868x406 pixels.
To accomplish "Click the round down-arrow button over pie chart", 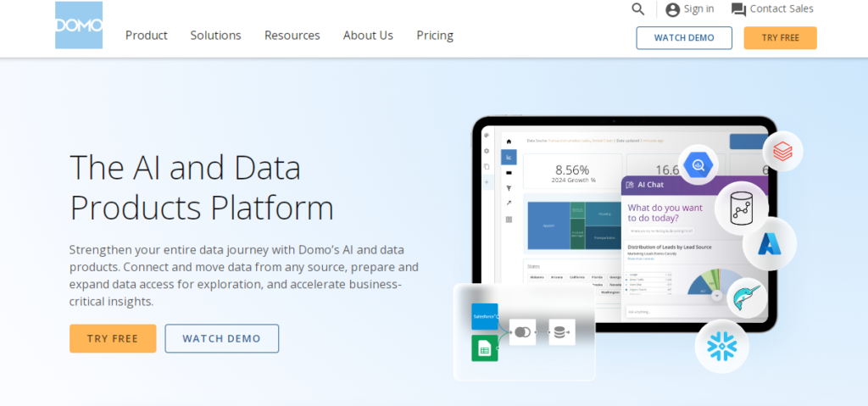I will 717,296.
